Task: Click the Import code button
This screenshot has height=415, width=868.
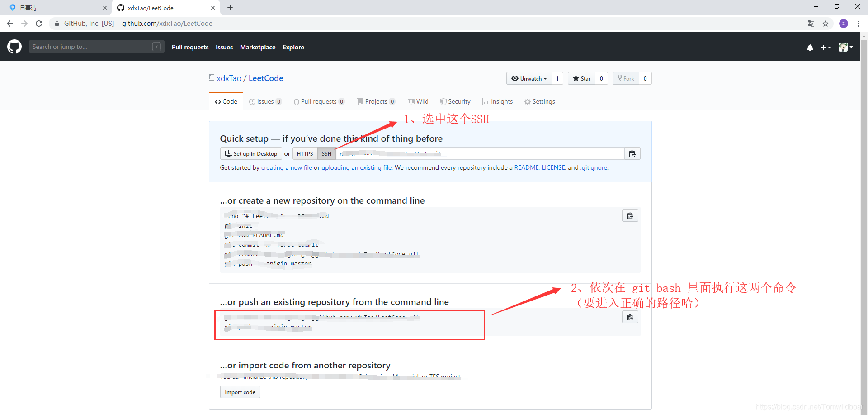Action: coord(240,392)
